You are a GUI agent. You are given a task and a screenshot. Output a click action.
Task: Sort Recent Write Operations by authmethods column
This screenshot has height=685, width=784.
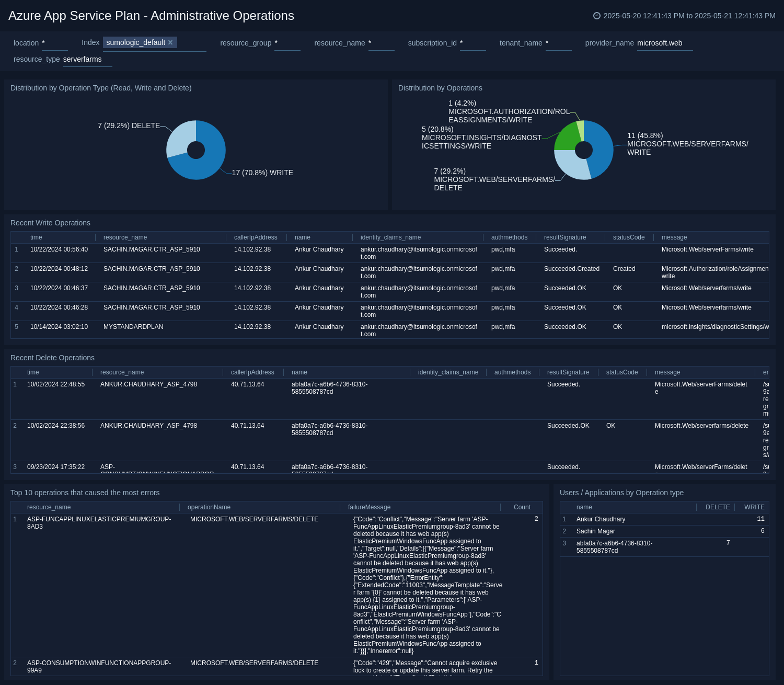(x=509, y=237)
